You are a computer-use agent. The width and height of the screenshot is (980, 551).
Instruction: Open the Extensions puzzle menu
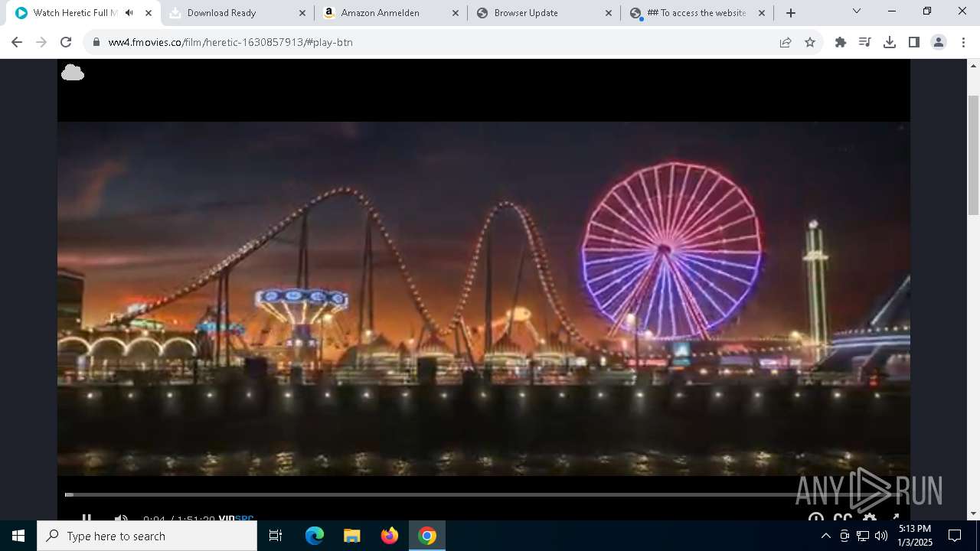tap(841, 42)
